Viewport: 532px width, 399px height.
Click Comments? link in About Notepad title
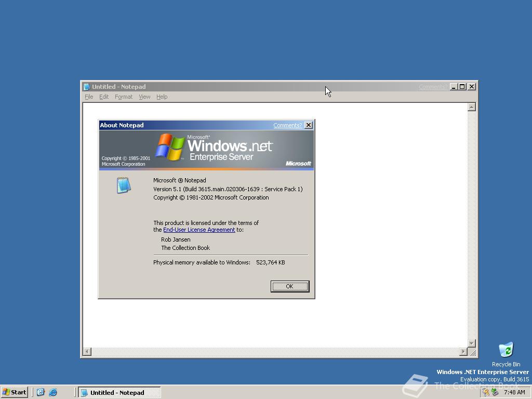tap(288, 125)
